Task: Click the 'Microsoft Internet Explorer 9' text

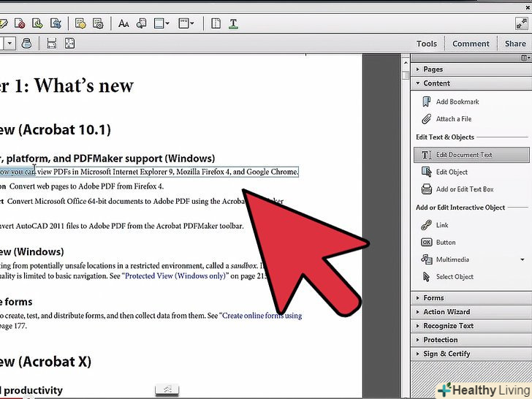Action: click(127, 172)
